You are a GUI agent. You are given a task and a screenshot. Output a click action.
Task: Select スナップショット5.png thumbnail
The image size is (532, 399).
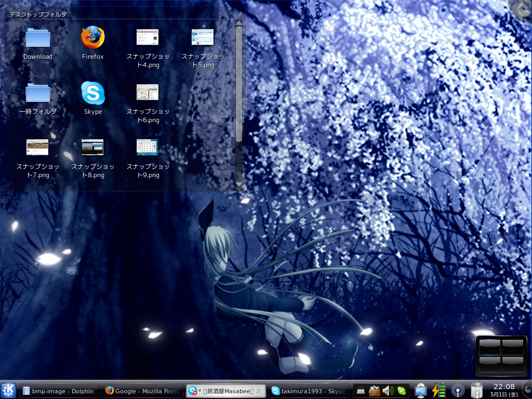[203, 37]
